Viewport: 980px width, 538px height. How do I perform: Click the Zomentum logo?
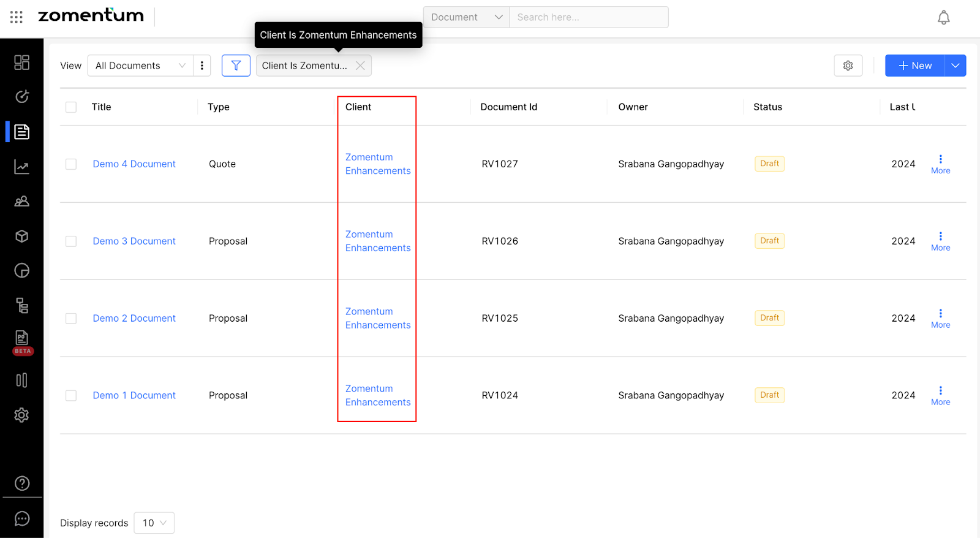tap(91, 15)
